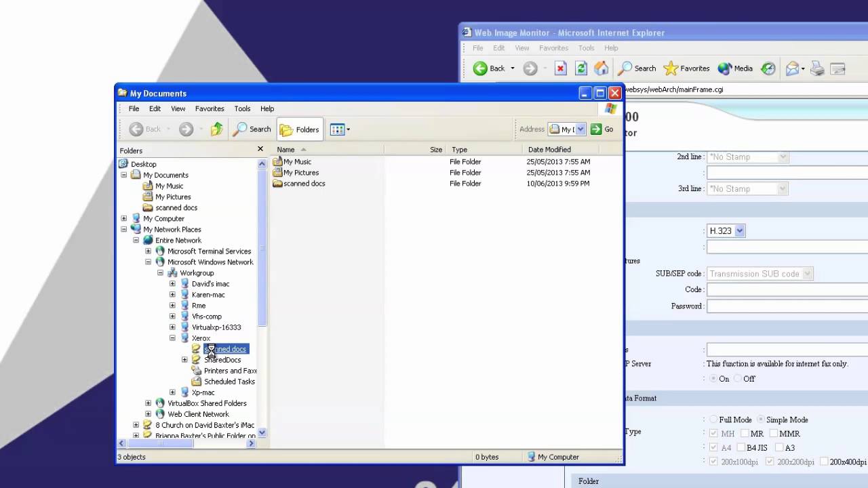The image size is (868, 488).
Task: Select Scheduled Tasks under Xerox
Action: 229,382
